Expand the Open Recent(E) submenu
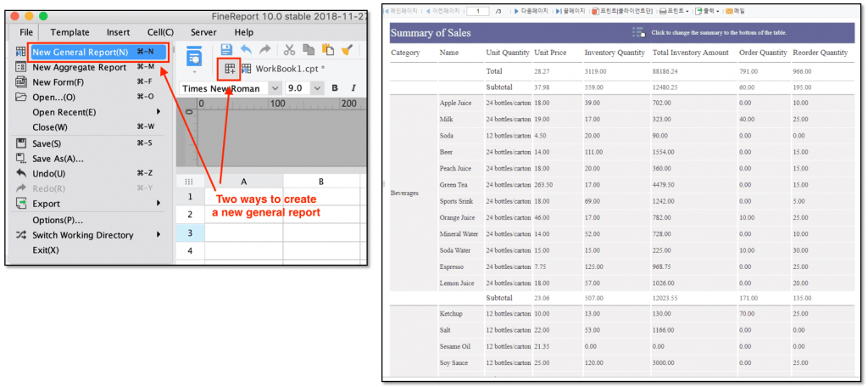Screen dimensions: 868x387 coord(159,112)
